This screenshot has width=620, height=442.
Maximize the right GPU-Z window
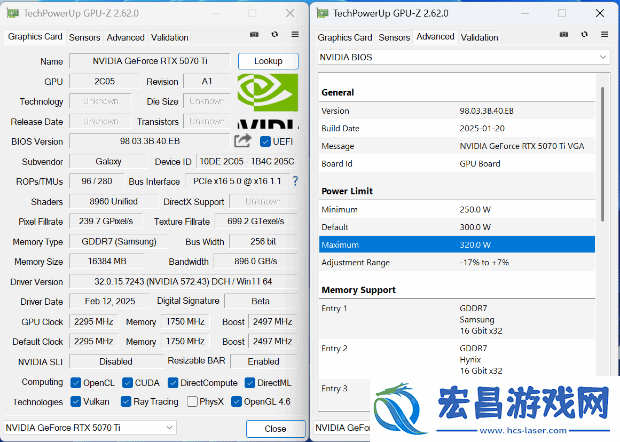click(x=562, y=13)
